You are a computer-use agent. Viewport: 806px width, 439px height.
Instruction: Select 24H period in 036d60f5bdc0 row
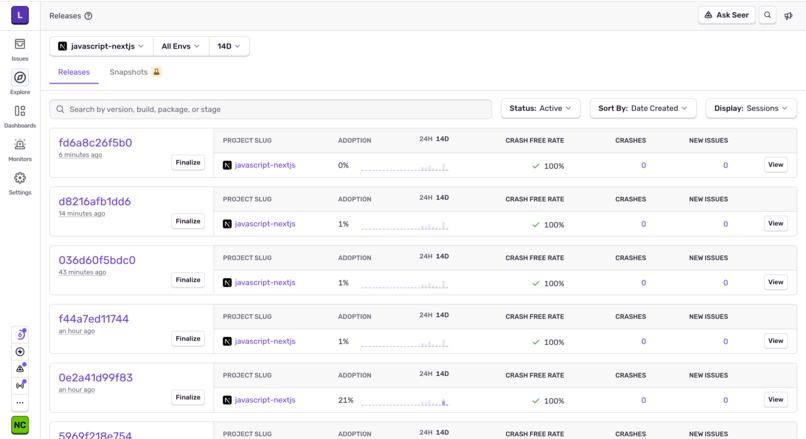426,256
